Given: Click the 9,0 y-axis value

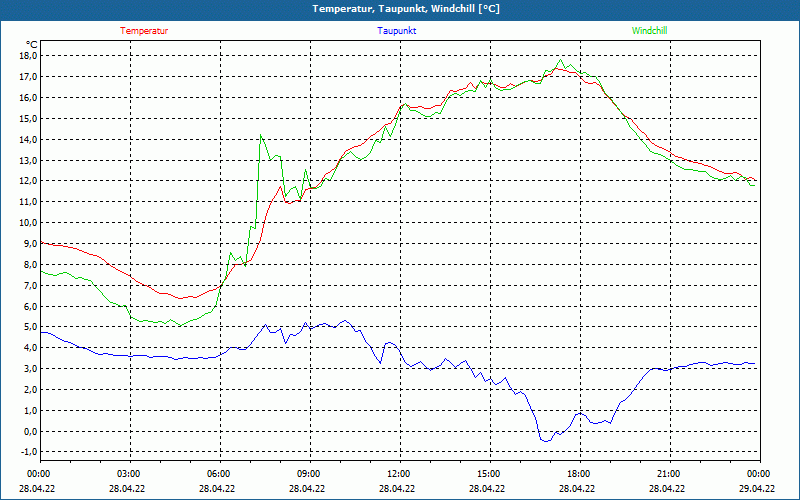Looking at the screenshot, I should pyautogui.click(x=31, y=243).
